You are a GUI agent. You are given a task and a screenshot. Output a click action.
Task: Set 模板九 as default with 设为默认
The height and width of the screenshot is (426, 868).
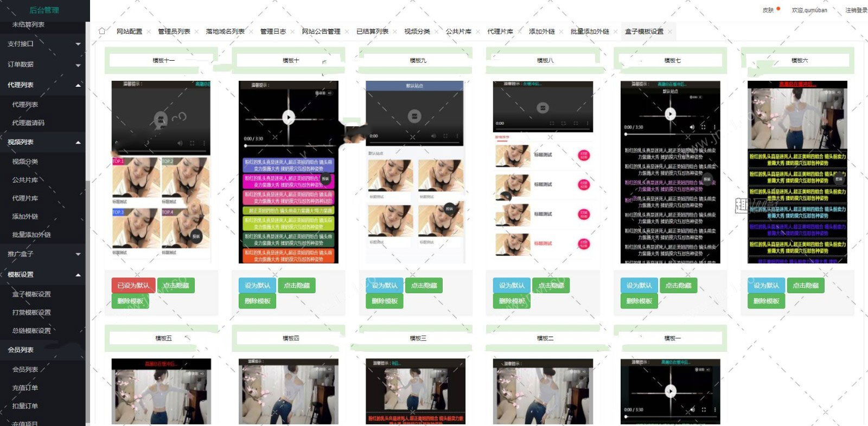coord(385,286)
